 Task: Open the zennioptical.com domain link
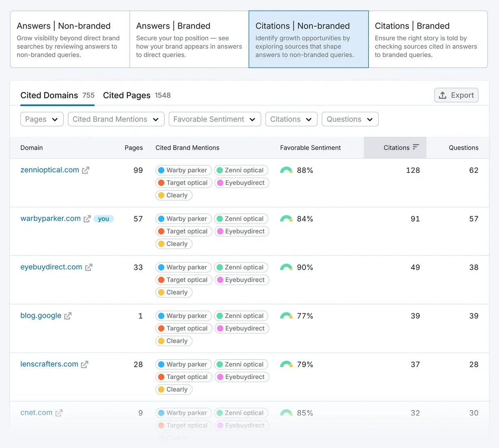coord(49,170)
